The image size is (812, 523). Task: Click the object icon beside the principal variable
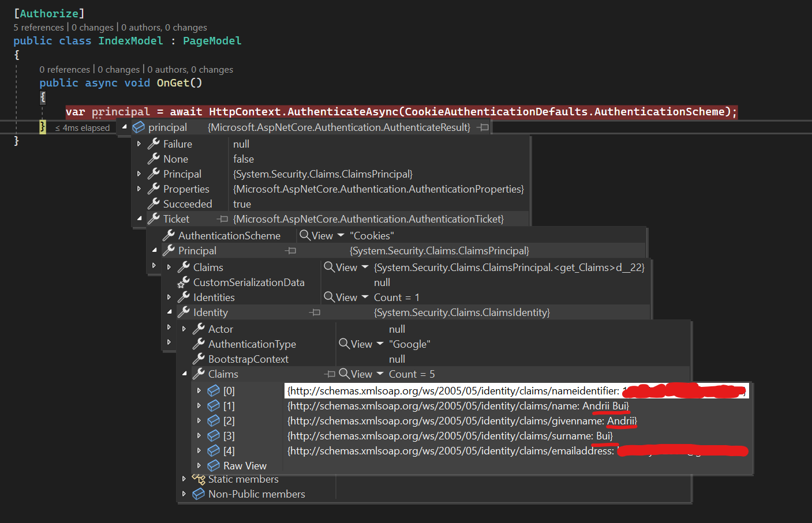click(x=139, y=127)
